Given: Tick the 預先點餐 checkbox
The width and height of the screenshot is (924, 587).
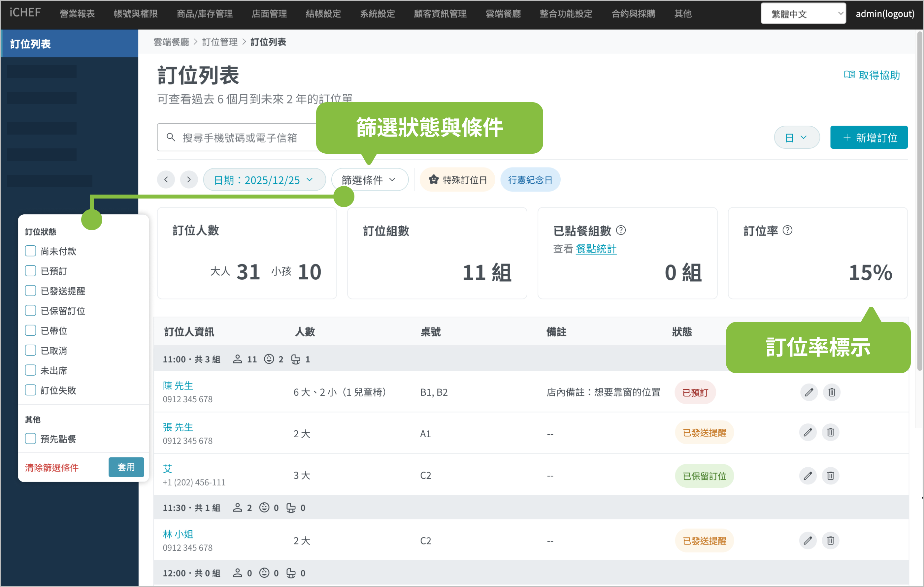Looking at the screenshot, I should (30, 439).
